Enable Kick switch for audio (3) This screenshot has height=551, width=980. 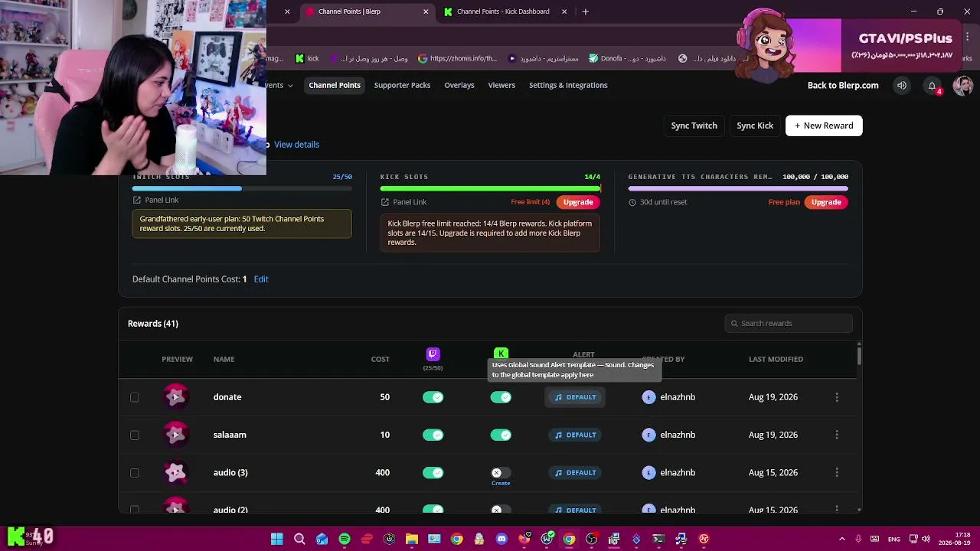coord(501,473)
